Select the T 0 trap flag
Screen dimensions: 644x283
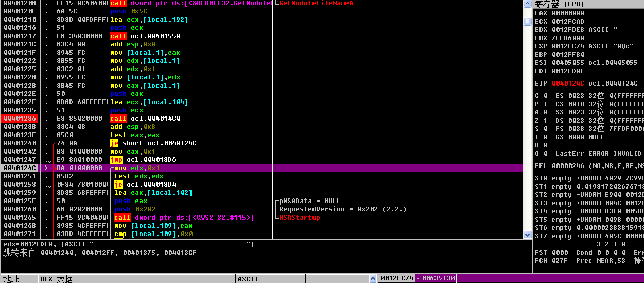pyautogui.click(x=541, y=137)
